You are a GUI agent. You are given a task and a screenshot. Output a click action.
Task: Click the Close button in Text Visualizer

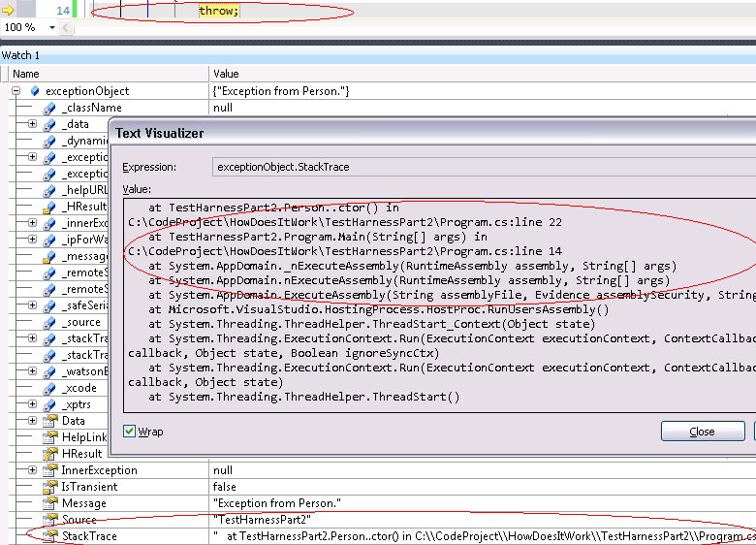click(703, 432)
